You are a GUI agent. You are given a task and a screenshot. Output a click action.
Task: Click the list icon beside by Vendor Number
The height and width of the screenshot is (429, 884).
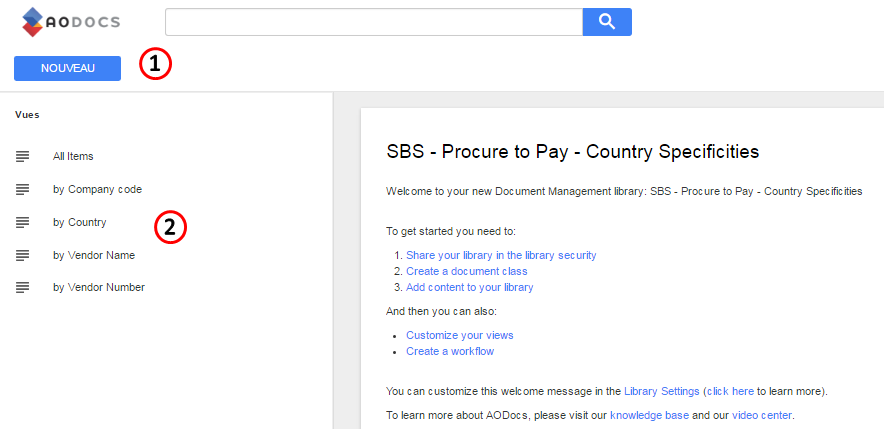point(23,287)
